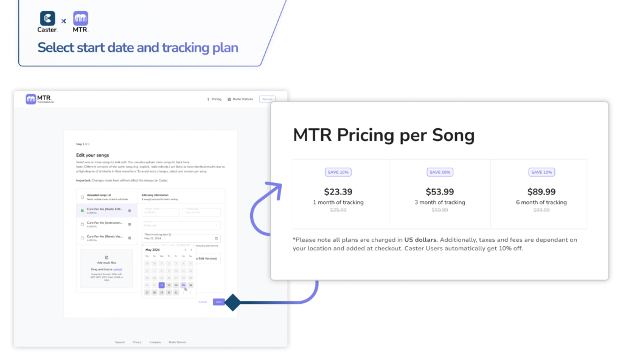Open the Support footer link
The image size is (623, 364).
click(x=120, y=342)
